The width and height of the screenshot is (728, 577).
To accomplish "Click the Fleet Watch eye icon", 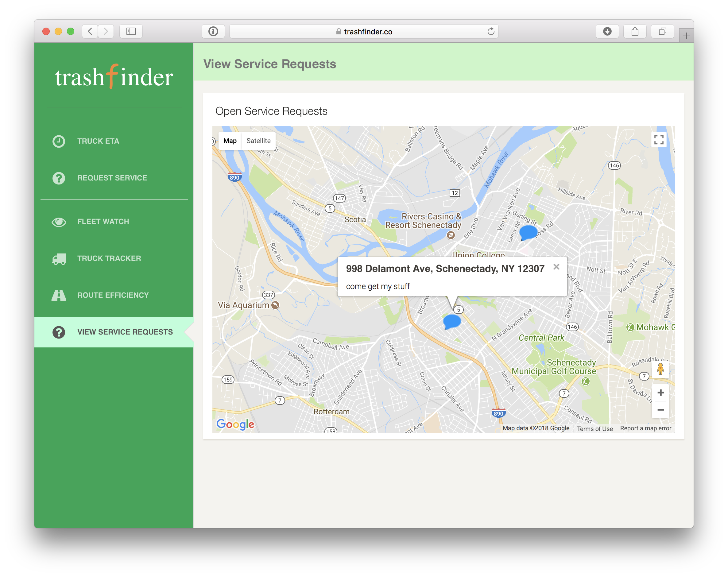I will tap(59, 222).
